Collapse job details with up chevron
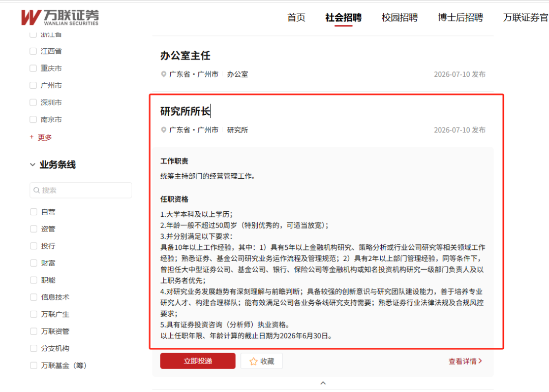The height and width of the screenshot is (392, 549). coord(323,383)
